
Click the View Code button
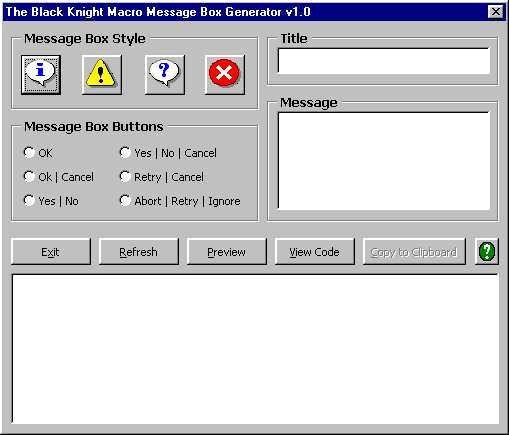coord(315,252)
